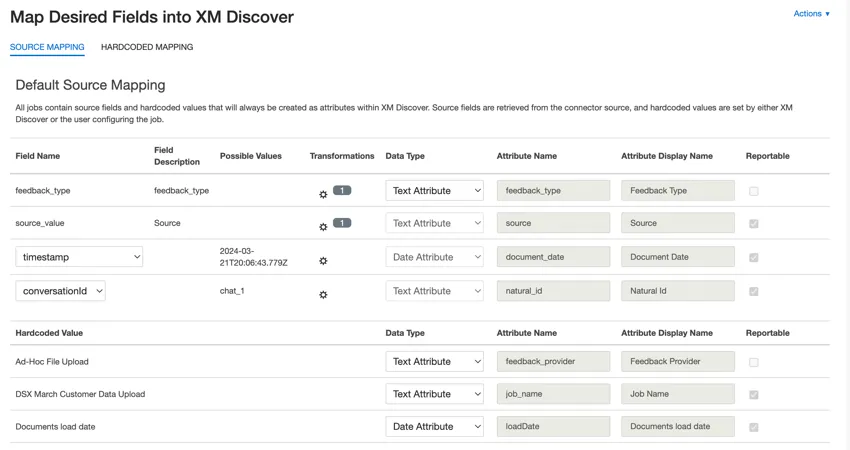Click the gear icon in timestamp row
Image resolution: width=850 pixels, height=450 pixels.
click(x=323, y=261)
